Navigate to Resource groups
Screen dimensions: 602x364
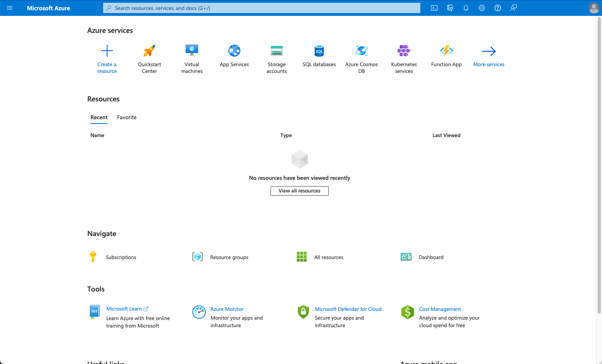click(x=229, y=257)
